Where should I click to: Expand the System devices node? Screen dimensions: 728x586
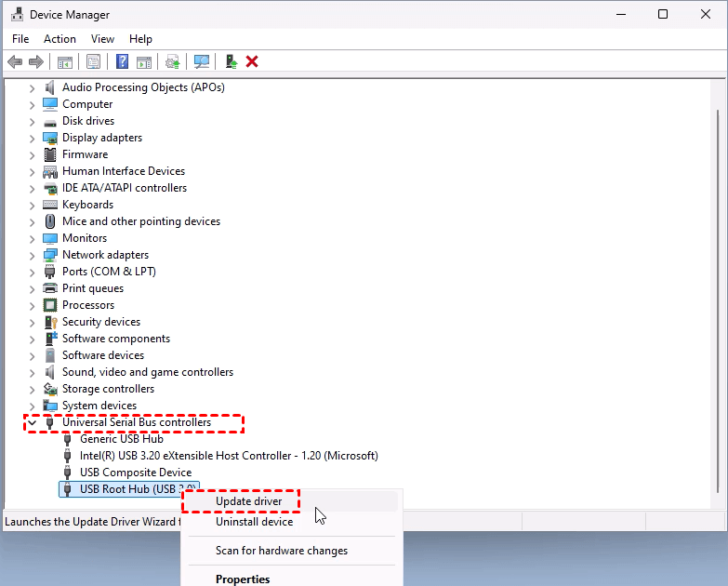tap(32, 406)
